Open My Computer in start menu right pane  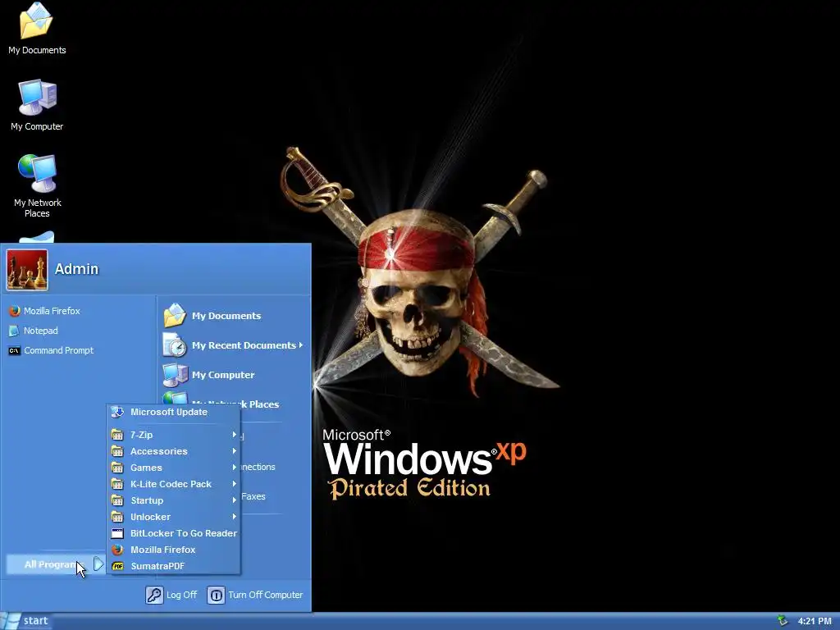(x=209, y=374)
